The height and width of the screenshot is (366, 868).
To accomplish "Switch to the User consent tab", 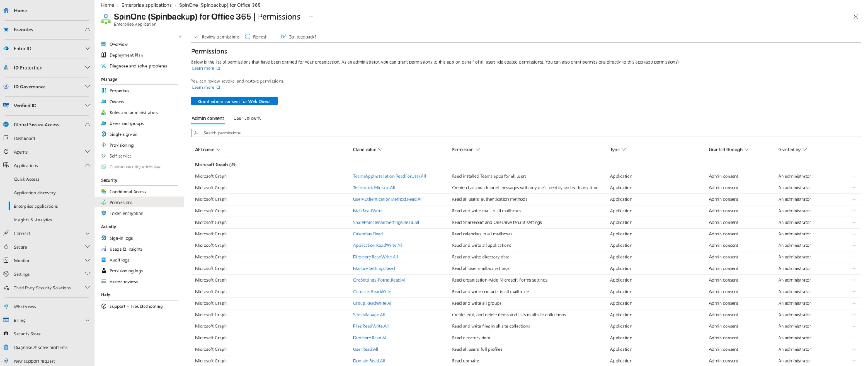I will [x=247, y=118].
